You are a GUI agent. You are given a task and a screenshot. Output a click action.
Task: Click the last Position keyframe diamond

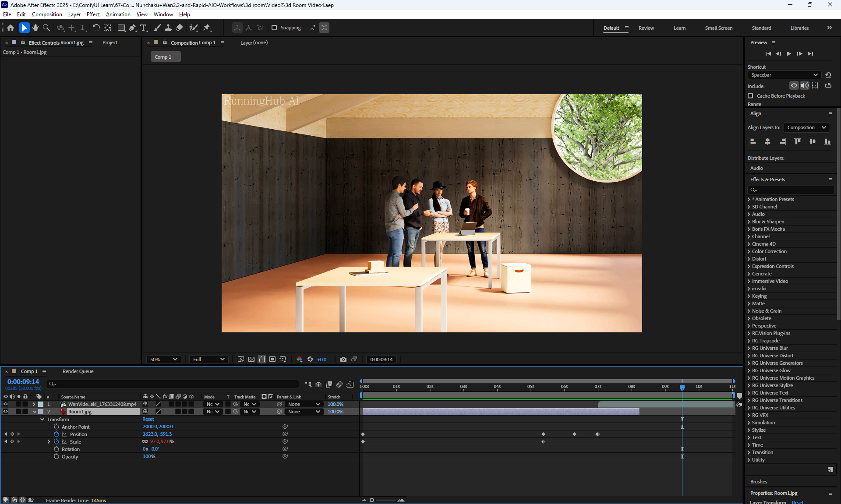pyautogui.click(x=597, y=434)
